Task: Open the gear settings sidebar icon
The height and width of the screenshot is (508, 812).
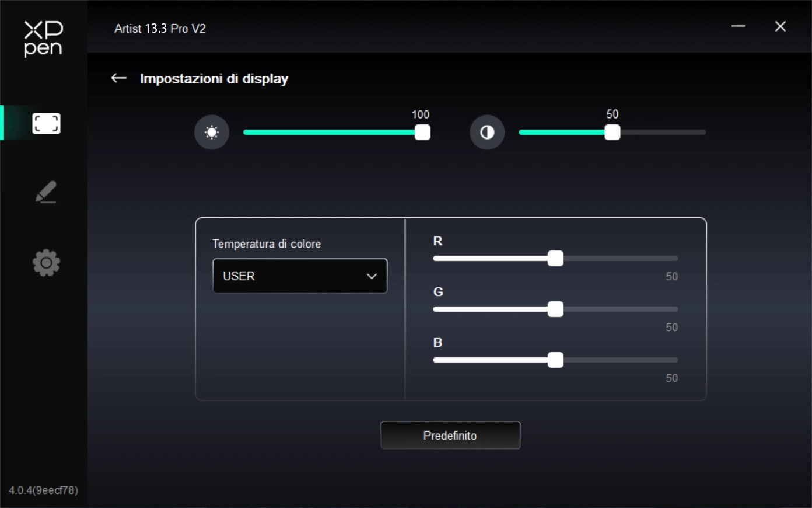Action: 46,263
